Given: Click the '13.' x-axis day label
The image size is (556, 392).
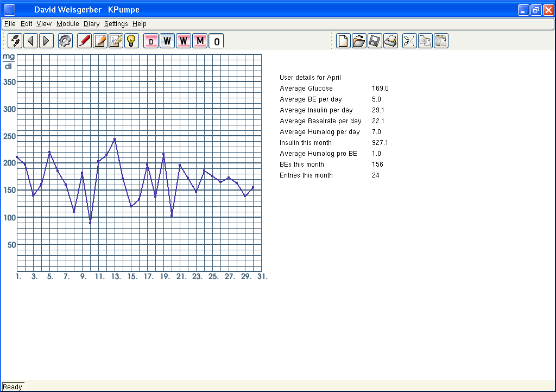Looking at the screenshot, I should tap(116, 276).
